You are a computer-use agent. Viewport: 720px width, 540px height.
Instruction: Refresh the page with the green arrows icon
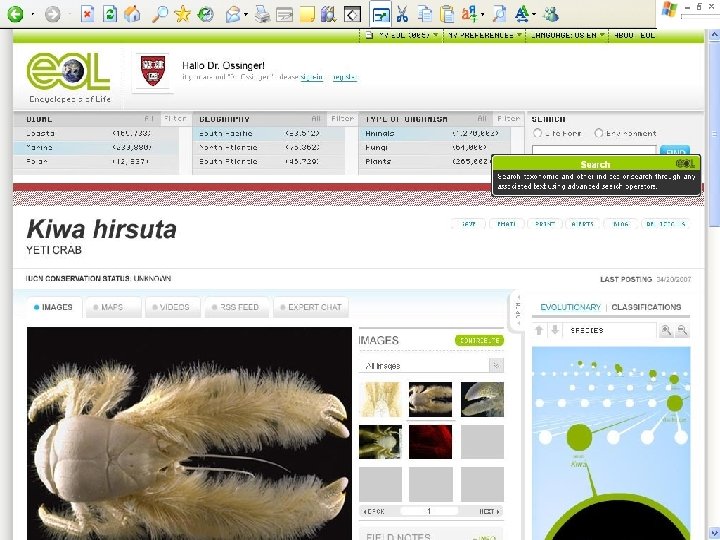coord(109,14)
